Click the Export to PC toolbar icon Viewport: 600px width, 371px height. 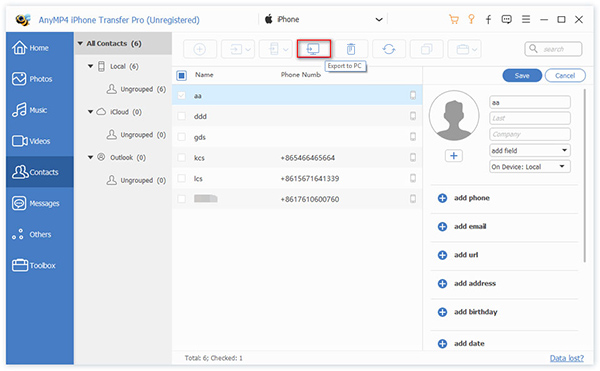pyautogui.click(x=313, y=49)
